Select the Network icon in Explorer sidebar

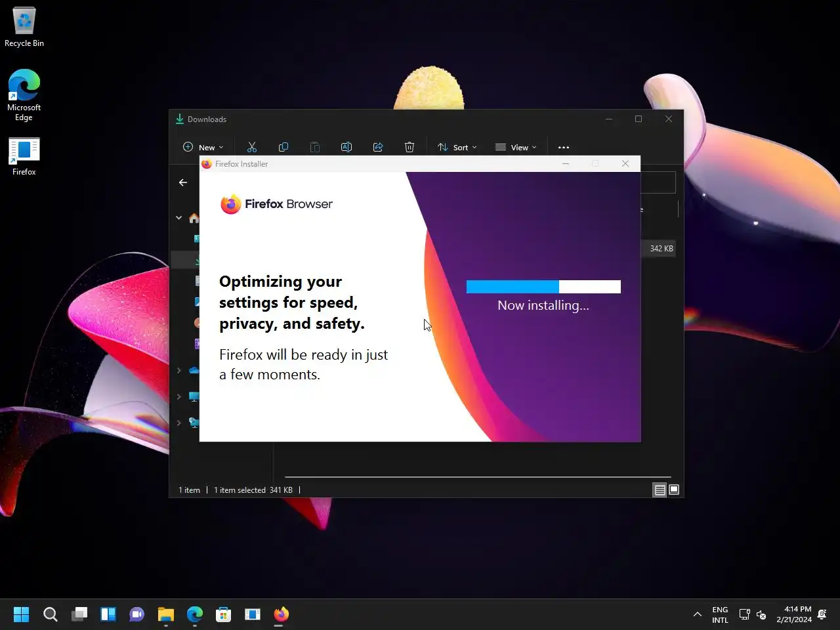coord(194,423)
